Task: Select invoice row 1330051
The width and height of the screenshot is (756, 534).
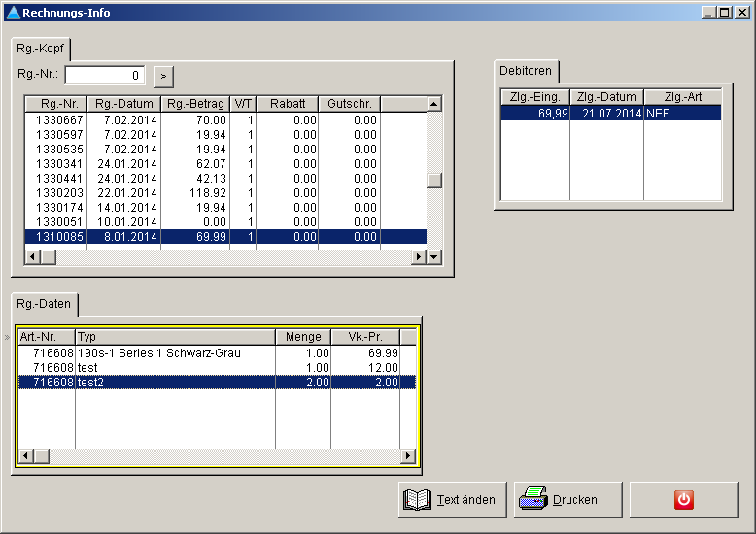Action: click(x=225, y=222)
